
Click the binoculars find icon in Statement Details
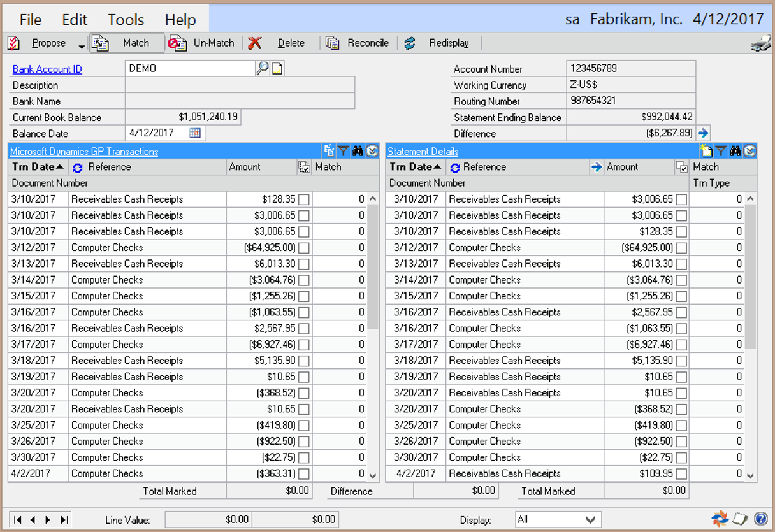point(735,151)
